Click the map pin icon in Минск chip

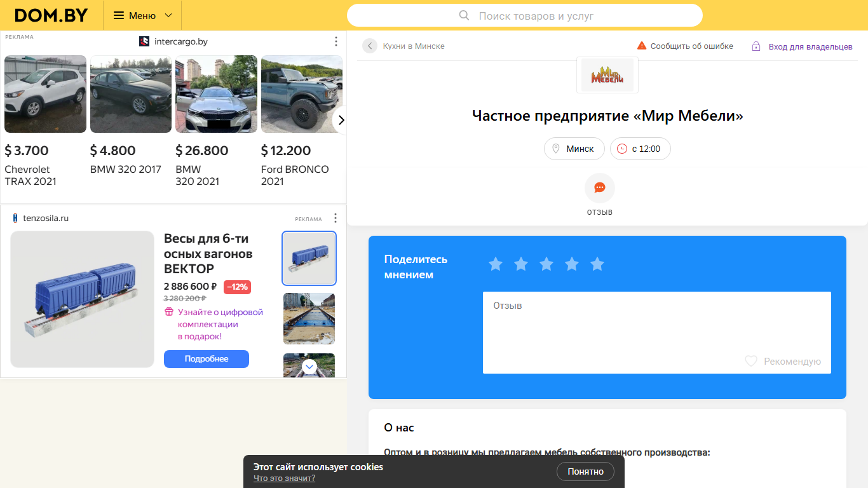[556, 149]
